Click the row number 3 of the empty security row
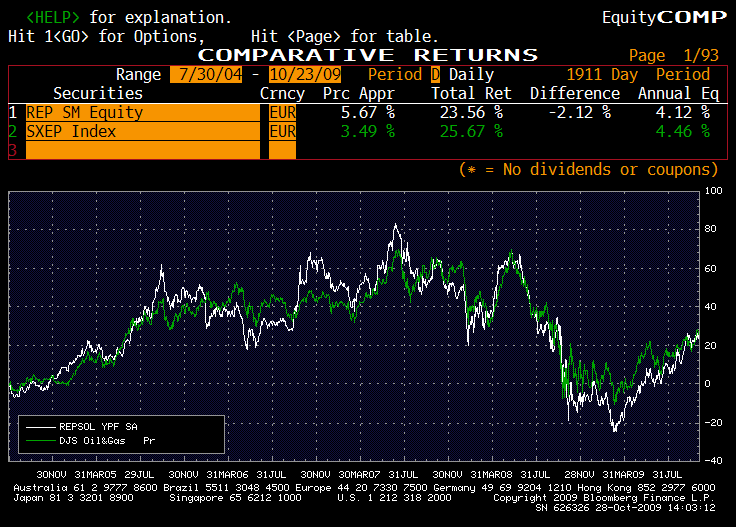736x527 pixels. coord(13,150)
